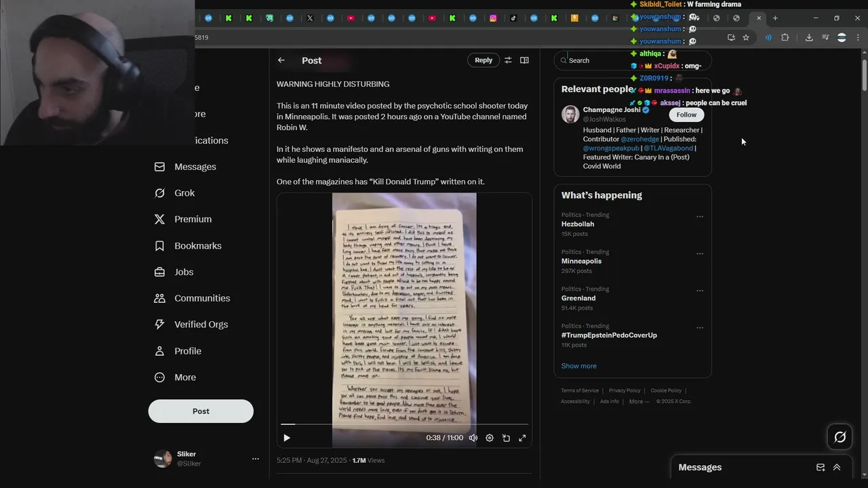This screenshot has height=488, width=868.
Task: Switch to the TikTok browser tab
Action: (x=513, y=18)
